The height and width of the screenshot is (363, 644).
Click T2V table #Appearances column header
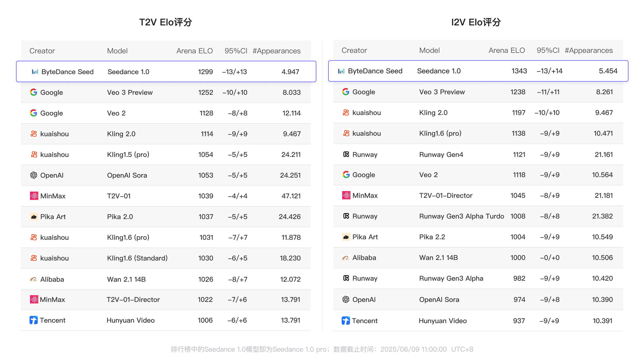277,51
